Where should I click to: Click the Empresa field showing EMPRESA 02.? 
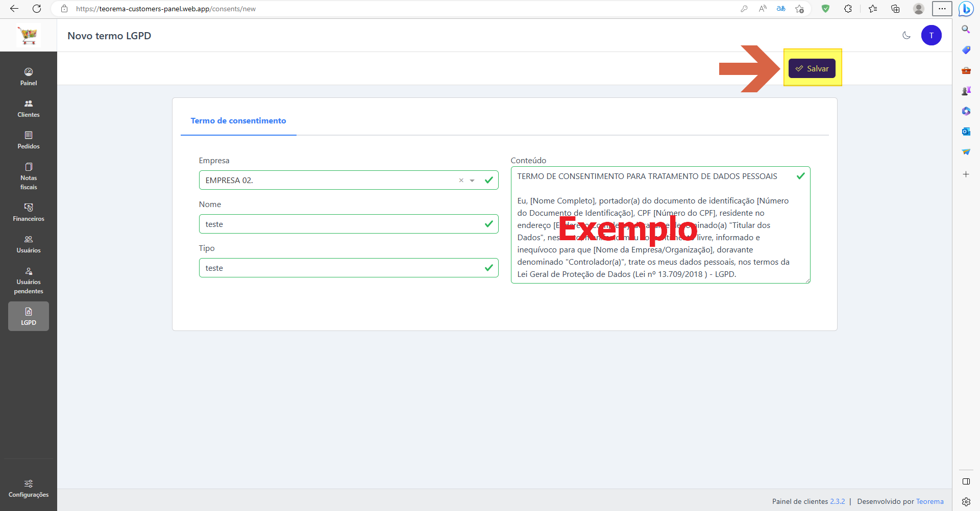[349, 180]
